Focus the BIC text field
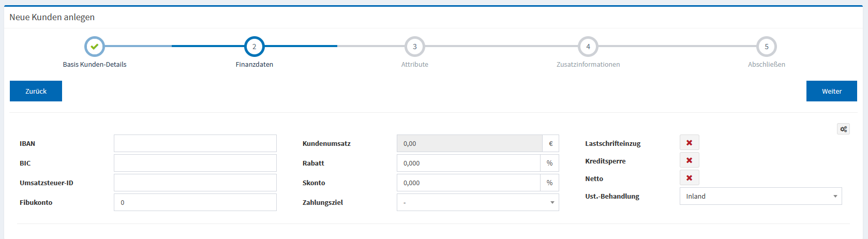 (195, 163)
